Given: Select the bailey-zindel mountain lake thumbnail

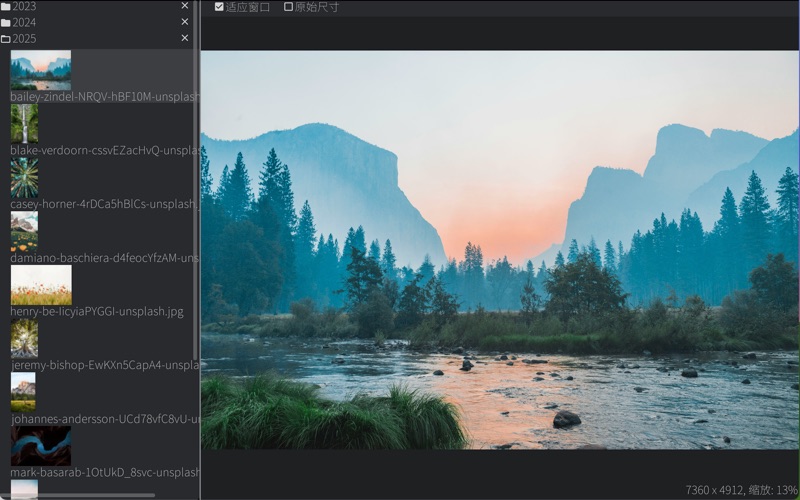Looking at the screenshot, I should point(41,70).
